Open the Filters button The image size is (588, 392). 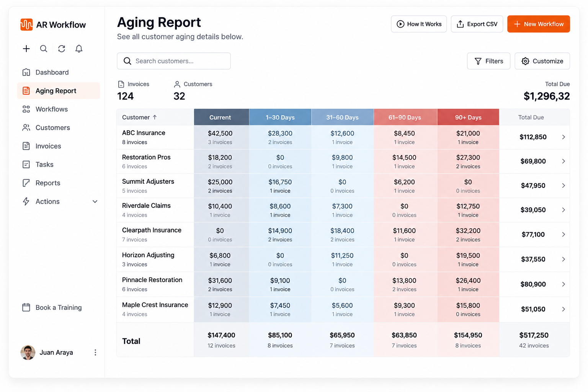click(x=489, y=61)
